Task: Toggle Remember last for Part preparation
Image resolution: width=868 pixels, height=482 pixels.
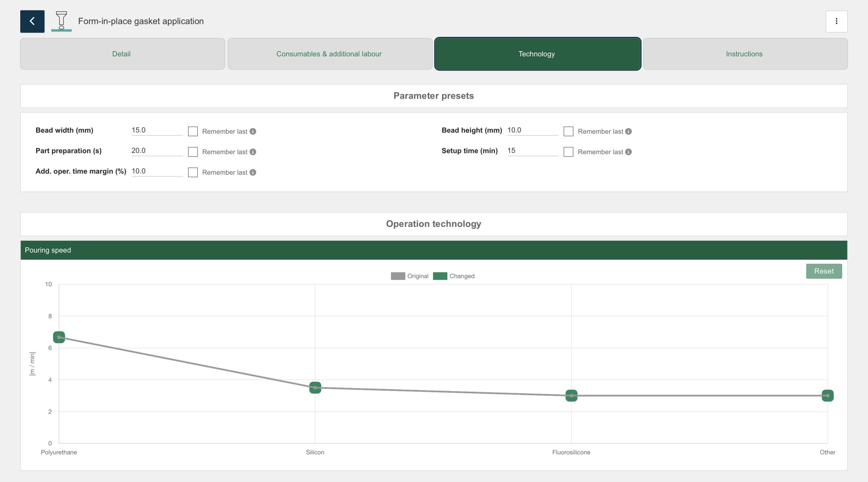Action: [193, 152]
